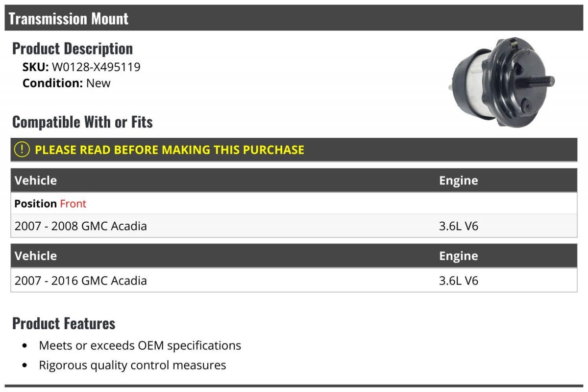Click the yellow warning exclamation icon
This screenshot has width=588, height=392.
(22, 150)
